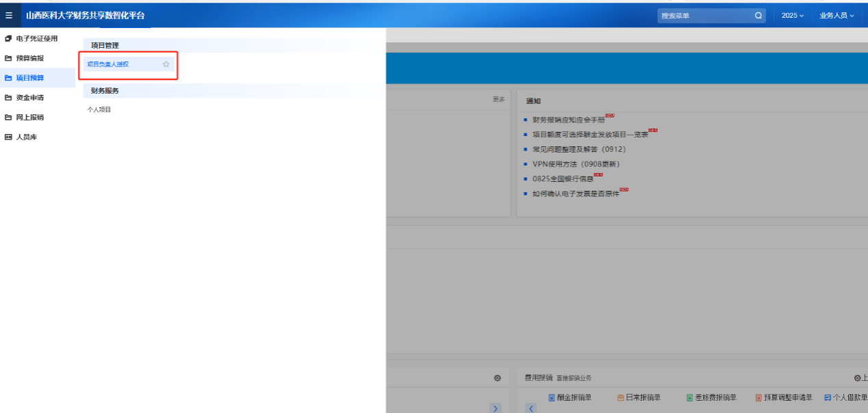Open the 2025 year dropdown

pyautogui.click(x=792, y=15)
